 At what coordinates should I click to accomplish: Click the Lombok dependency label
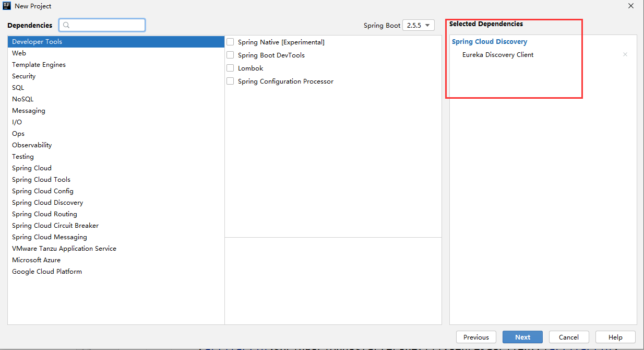251,68
